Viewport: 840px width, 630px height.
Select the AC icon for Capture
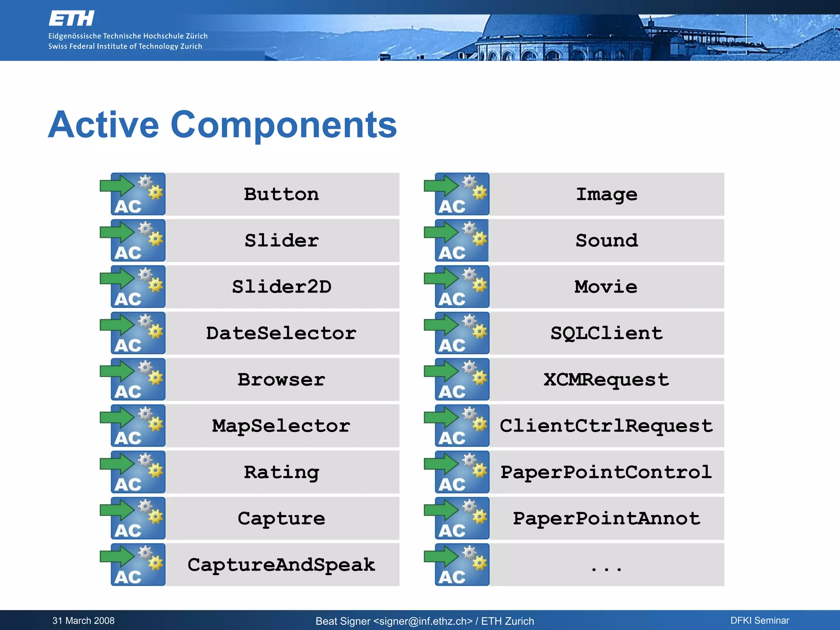pyautogui.click(x=132, y=518)
